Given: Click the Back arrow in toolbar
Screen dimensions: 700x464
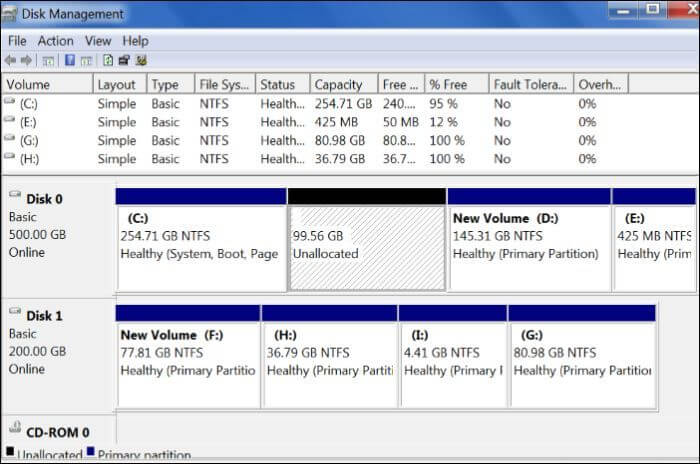Looking at the screenshot, I should point(11,60).
